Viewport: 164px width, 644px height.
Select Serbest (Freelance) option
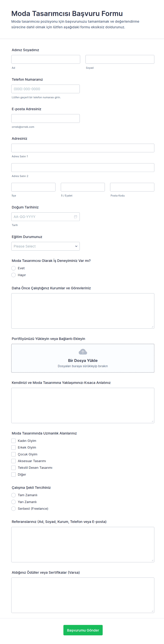(x=14, y=508)
